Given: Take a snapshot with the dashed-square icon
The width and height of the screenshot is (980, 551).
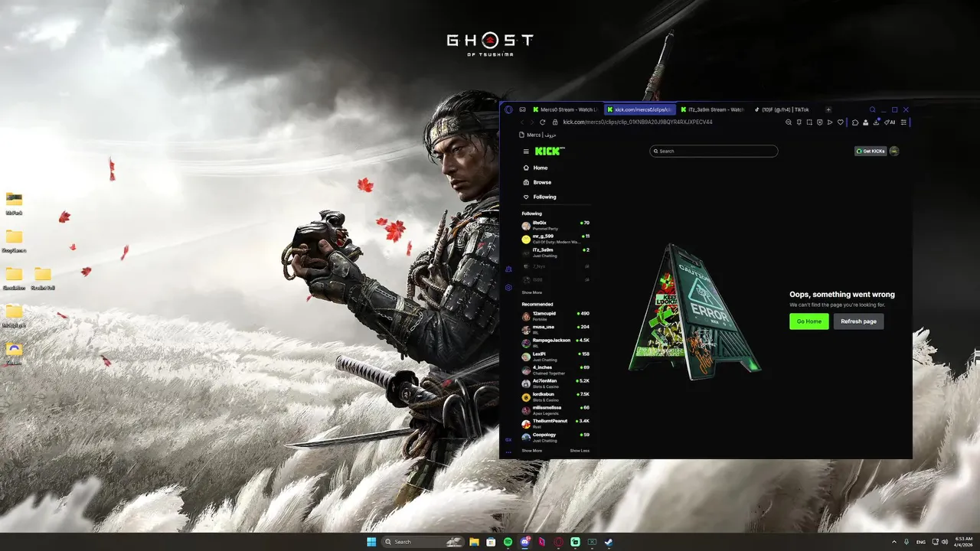Looking at the screenshot, I should click(809, 122).
